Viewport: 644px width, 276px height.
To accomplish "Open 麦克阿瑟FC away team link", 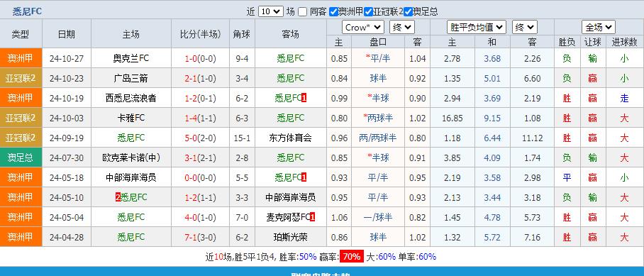I will pos(288,217).
